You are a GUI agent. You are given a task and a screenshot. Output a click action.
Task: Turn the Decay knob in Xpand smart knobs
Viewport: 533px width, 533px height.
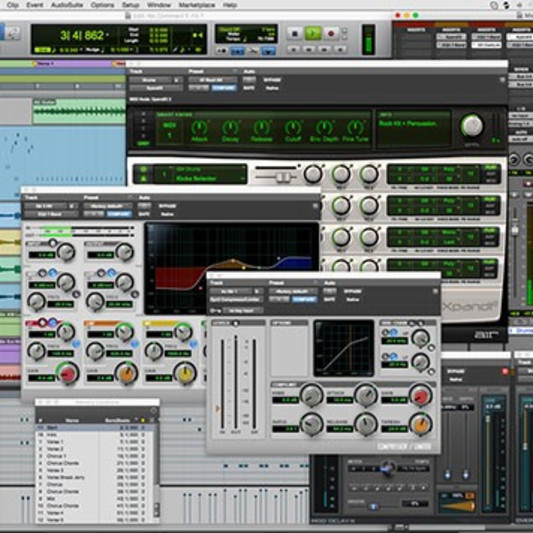pyautogui.click(x=230, y=128)
